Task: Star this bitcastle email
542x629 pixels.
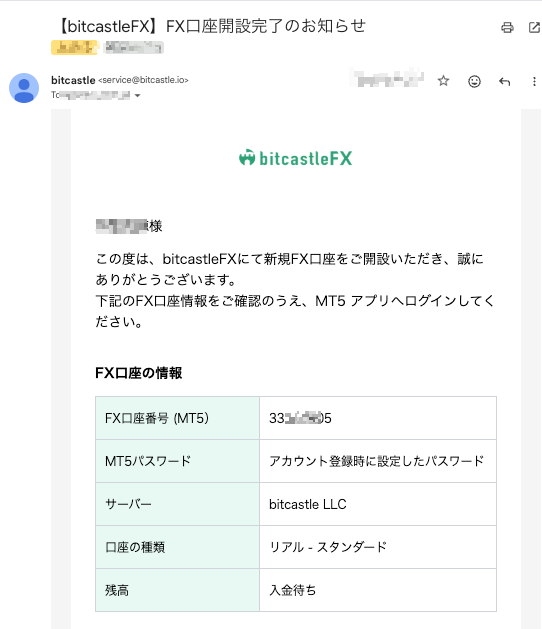Action: (443, 81)
